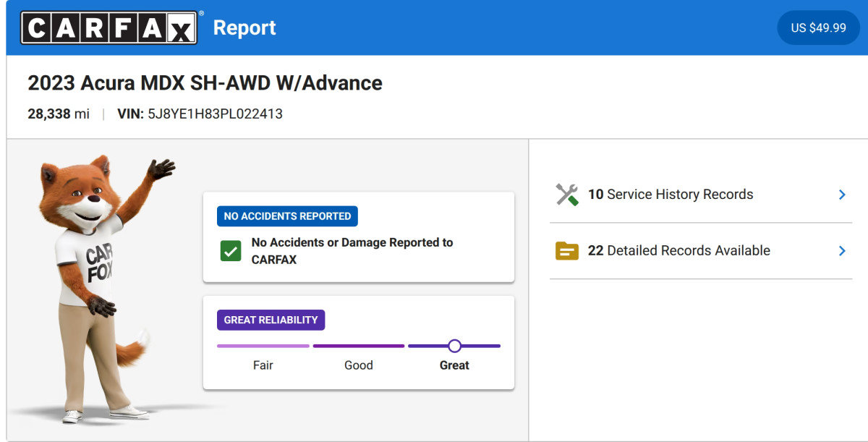Viewport: 868px width, 442px height.
Task: Click the NO ACCIDENTS REPORTED badge
Action: pyautogui.click(x=287, y=216)
